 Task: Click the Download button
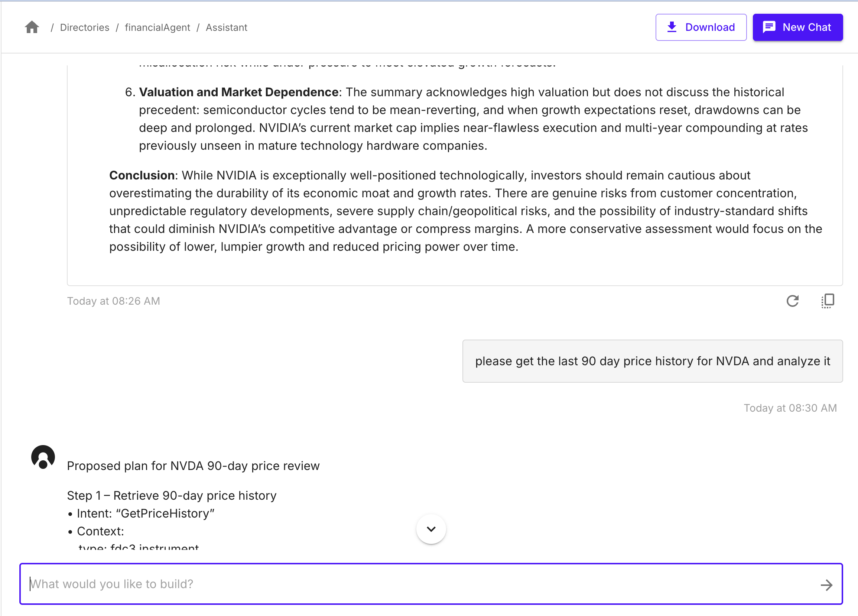[x=701, y=27]
